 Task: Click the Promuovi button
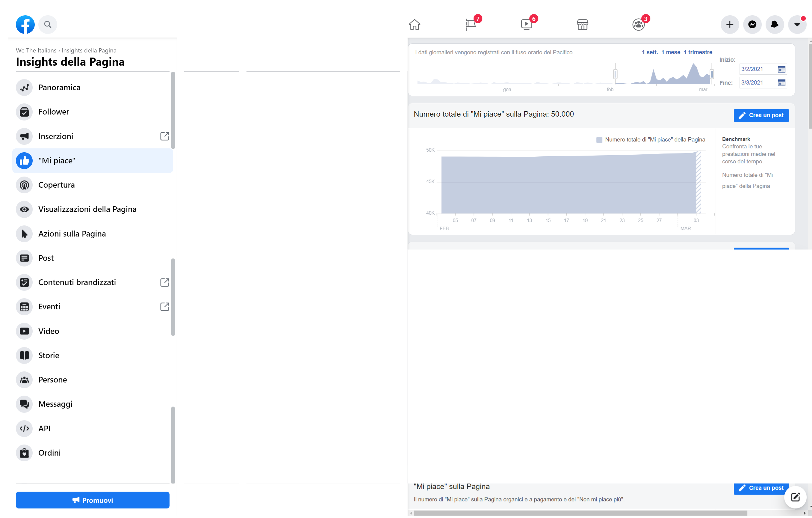92,500
